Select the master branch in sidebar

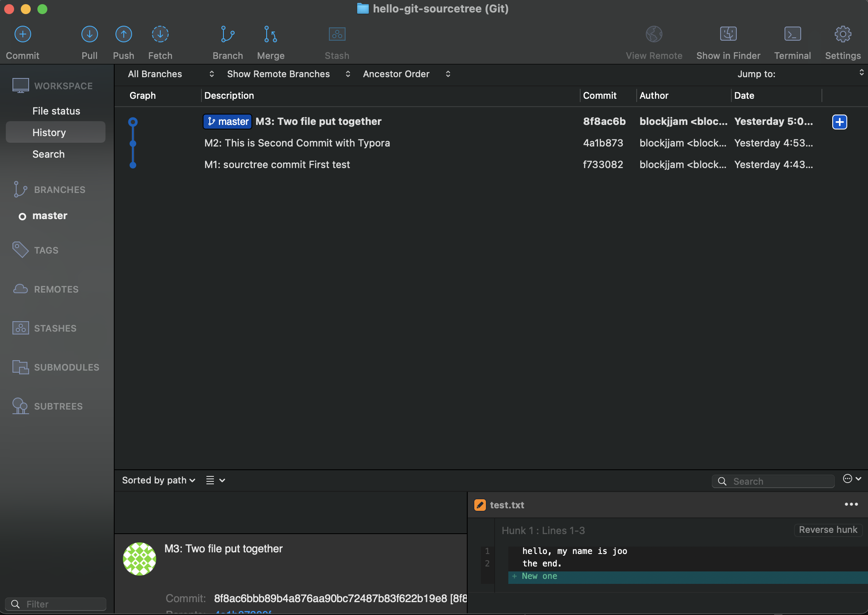[50, 216]
